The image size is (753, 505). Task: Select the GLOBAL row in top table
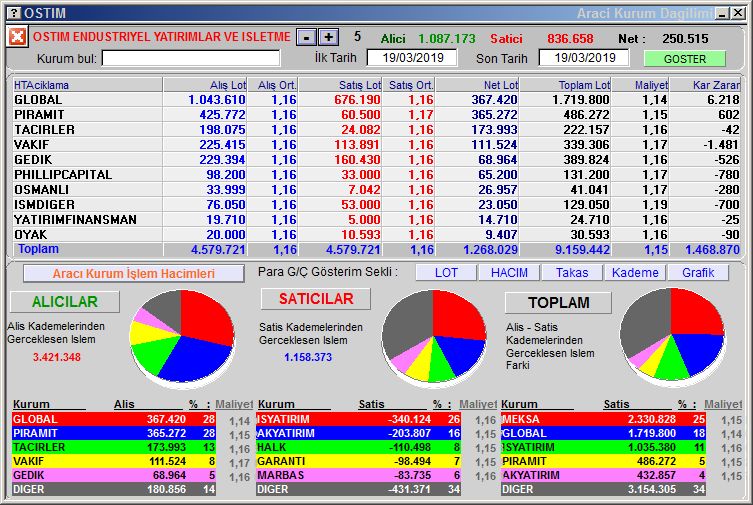(x=376, y=100)
